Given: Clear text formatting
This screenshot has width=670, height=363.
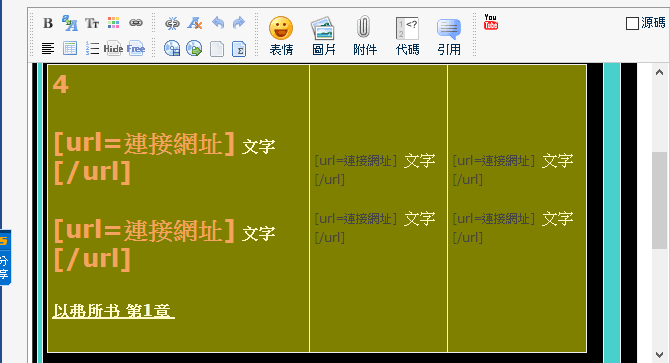Looking at the screenshot, I should 194,23.
